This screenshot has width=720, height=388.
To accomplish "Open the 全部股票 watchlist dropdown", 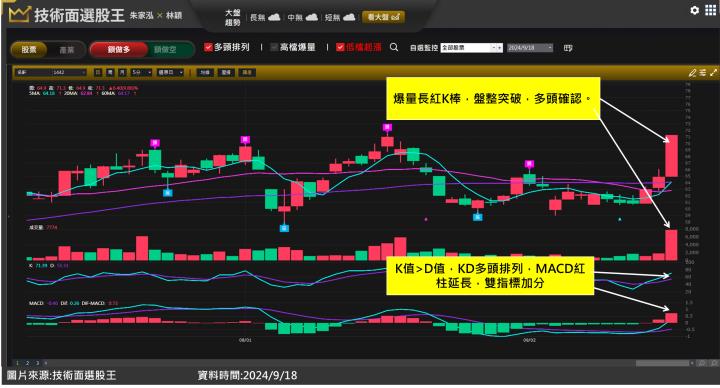I will click(472, 48).
